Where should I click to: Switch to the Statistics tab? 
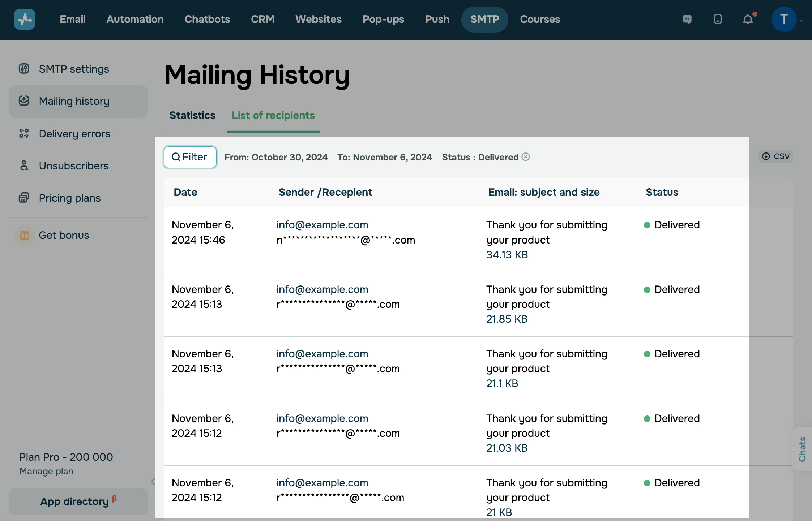(192, 115)
